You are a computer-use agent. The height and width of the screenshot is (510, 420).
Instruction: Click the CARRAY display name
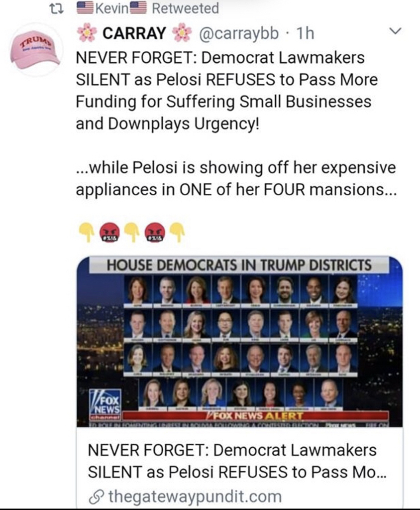(x=134, y=33)
